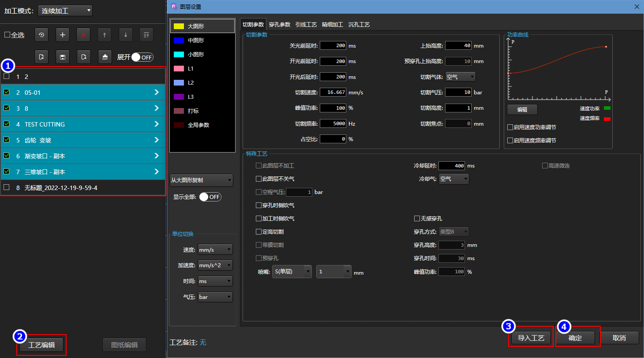Click the app icon in 图层设置 title bar
644x358 pixels.
[x=174, y=6]
